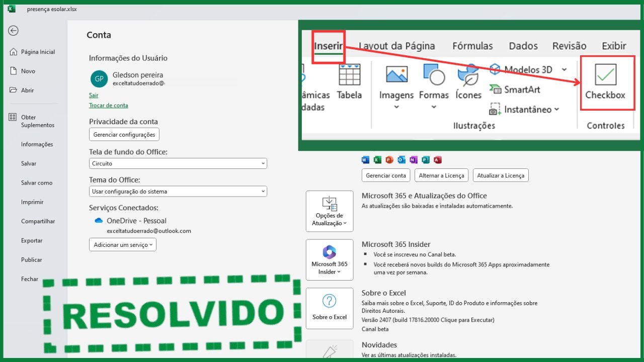Click the Sair link
644x362 pixels.
click(x=94, y=95)
